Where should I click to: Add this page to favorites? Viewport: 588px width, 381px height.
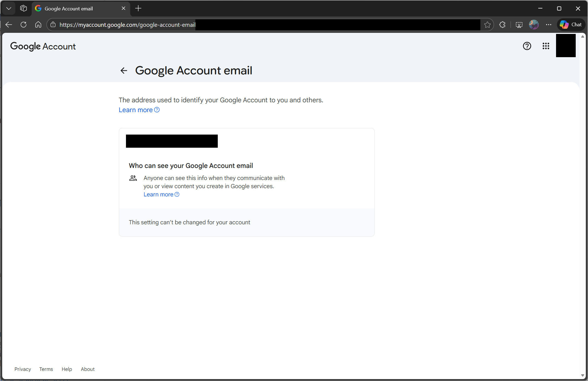pyautogui.click(x=487, y=25)
